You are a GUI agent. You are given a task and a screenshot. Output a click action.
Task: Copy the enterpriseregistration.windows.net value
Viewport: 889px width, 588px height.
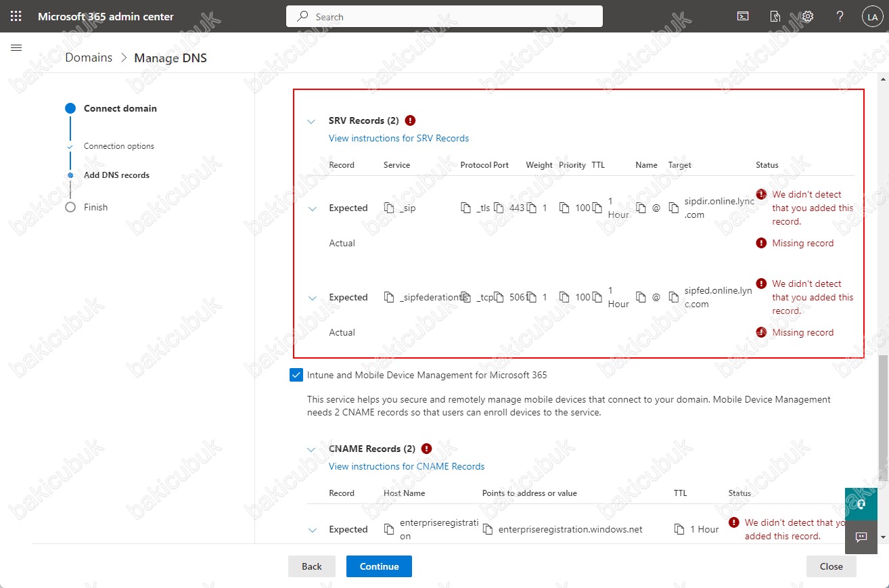[488, 529]
